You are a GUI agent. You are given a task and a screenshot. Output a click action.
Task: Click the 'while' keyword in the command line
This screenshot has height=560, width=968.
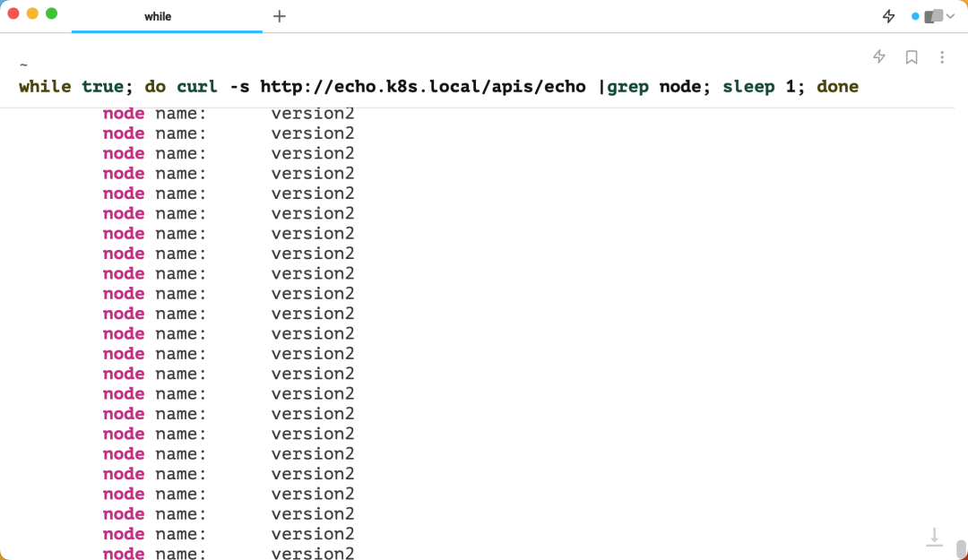pos(45,86)
